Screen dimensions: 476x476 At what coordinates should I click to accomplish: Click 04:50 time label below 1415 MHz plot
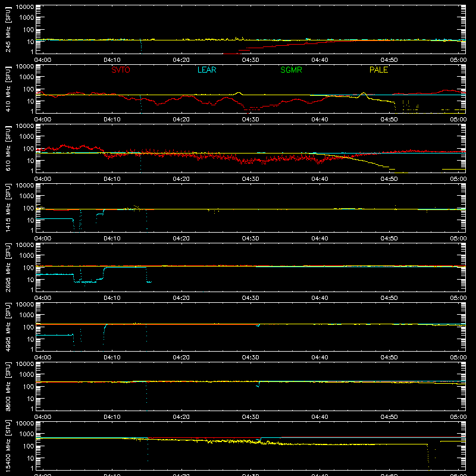[389, 239]
